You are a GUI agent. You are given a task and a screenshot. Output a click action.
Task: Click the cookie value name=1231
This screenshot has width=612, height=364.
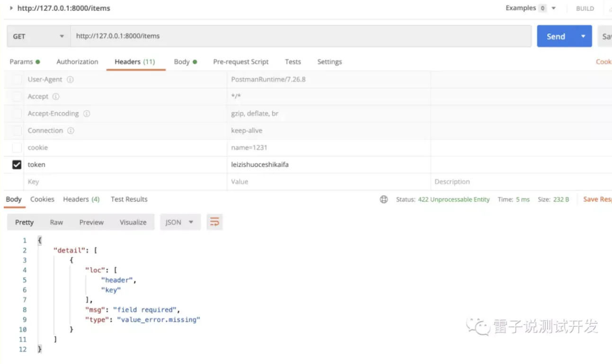click(x=249, y=148)
